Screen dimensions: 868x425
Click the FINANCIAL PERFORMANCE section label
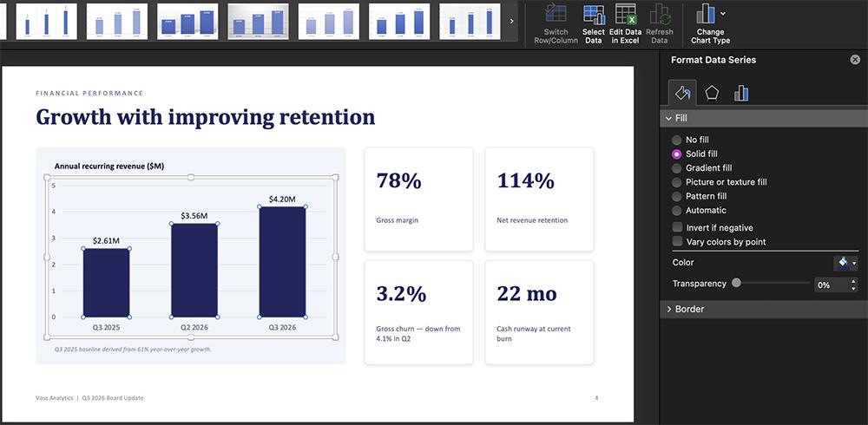coord(89,94)
